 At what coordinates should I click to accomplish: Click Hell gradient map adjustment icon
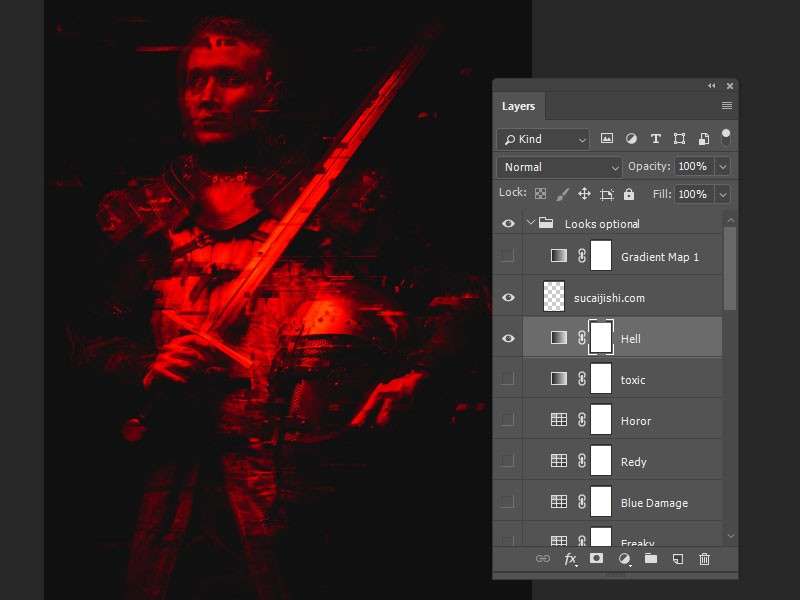coord(559,338)
